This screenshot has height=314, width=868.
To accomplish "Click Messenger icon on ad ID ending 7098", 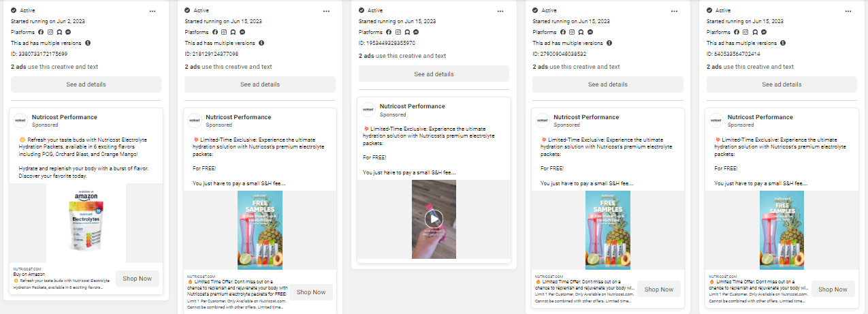I will pyautogui.click(x=243, y=32).
